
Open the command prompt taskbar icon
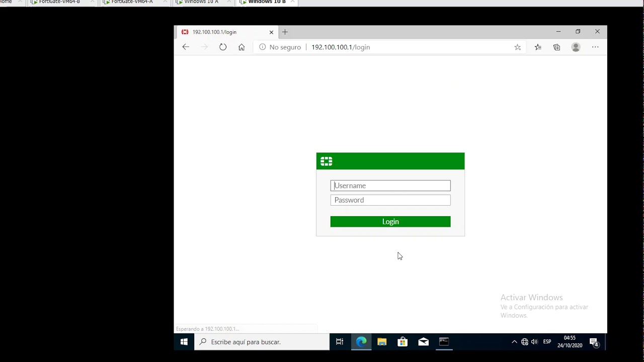444,342
